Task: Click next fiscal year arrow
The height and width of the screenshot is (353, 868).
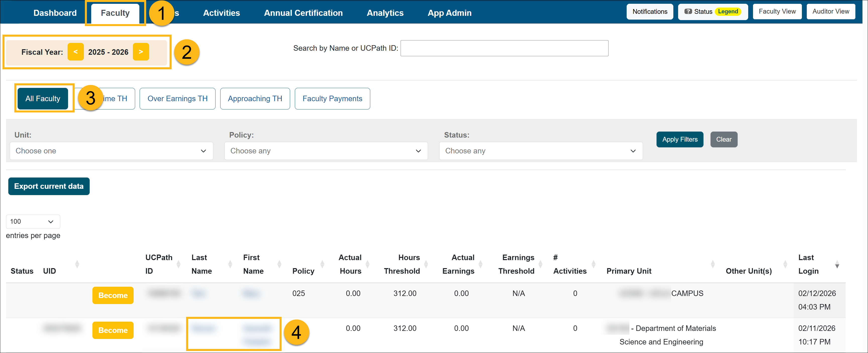Action: (x=141, y=52)
